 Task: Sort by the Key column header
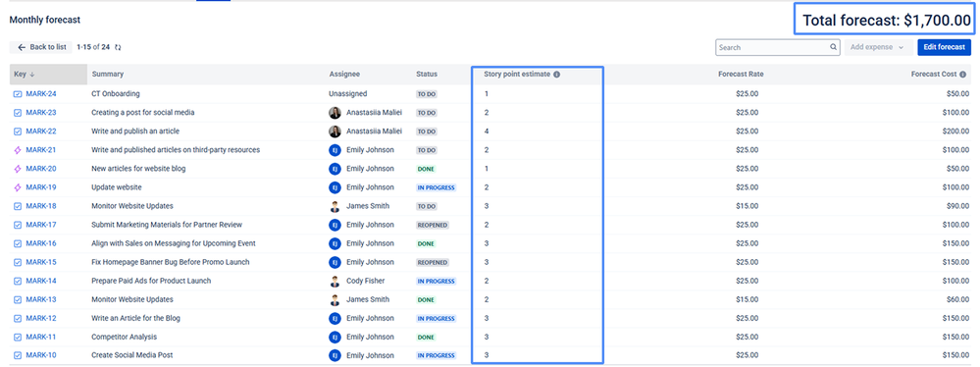point(48,74)
